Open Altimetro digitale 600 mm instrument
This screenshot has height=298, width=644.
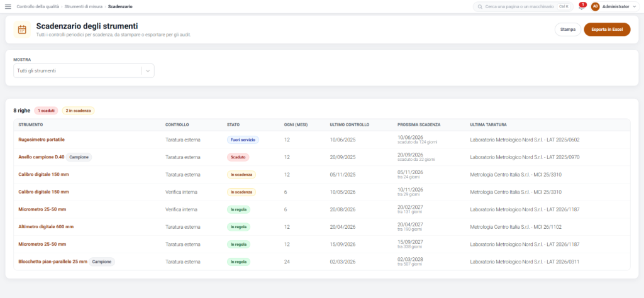(46, 226)
